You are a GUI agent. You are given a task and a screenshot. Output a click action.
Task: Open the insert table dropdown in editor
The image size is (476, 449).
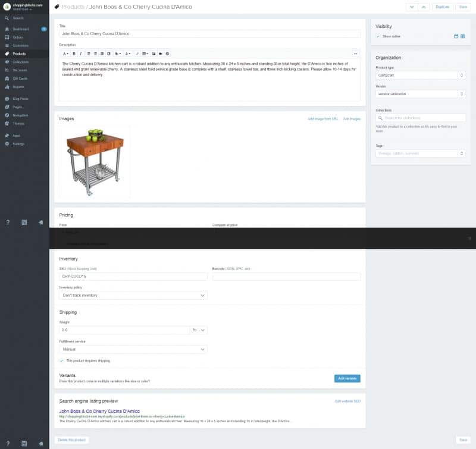145,54
